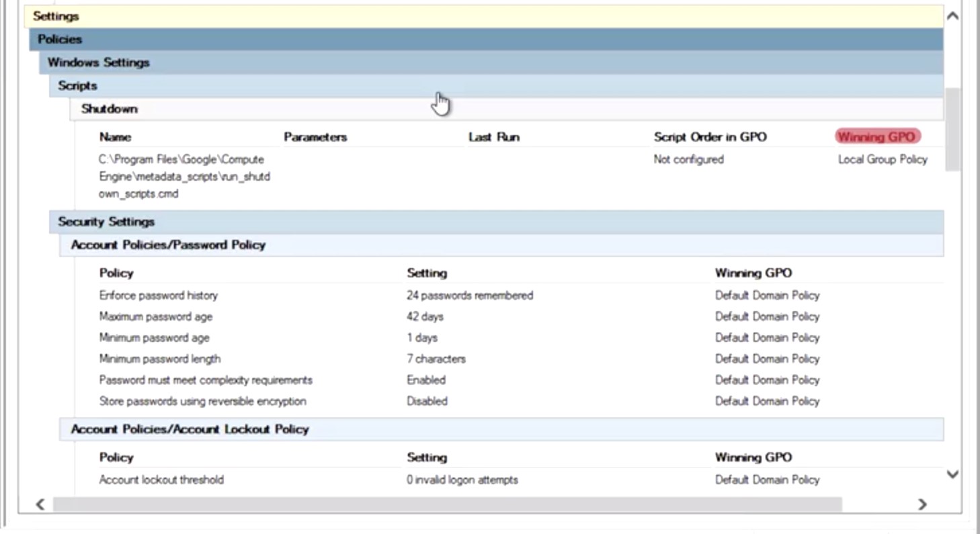Collapse the Settings section header
The height and width of the screenshot is (534, 980).
pyautogui.click(x=484, y=16)
